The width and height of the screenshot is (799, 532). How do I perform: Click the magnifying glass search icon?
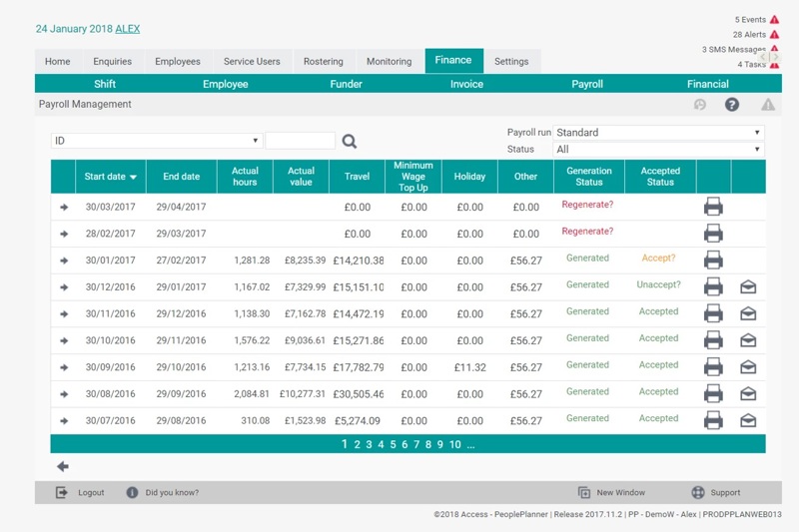[x=350, y=142]
